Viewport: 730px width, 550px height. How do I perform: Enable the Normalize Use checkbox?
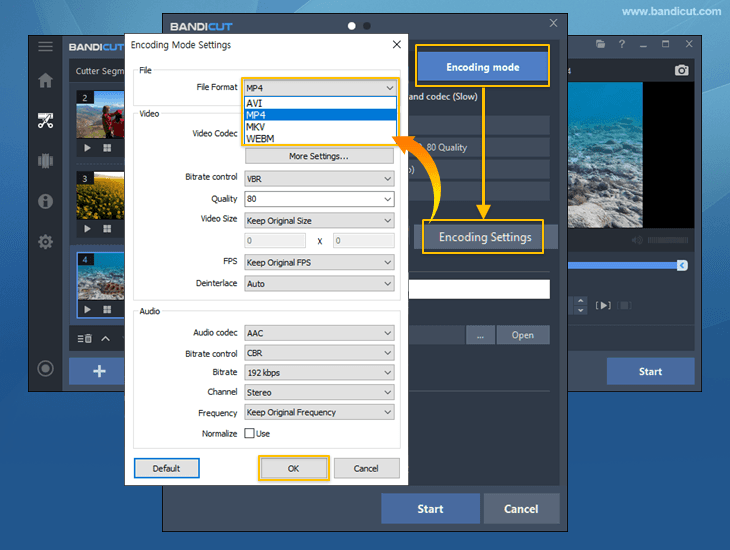click(x=250, y=434)
